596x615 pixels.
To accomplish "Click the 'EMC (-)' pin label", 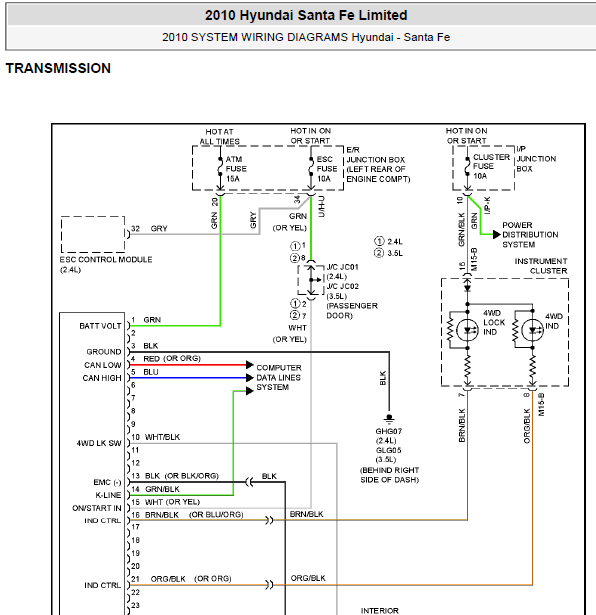I will click(107, 482).
